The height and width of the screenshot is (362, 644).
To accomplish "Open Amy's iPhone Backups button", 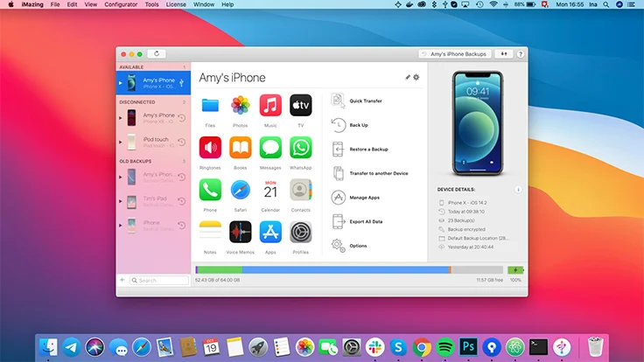I will pyautogui.click(x=453, y=53).
